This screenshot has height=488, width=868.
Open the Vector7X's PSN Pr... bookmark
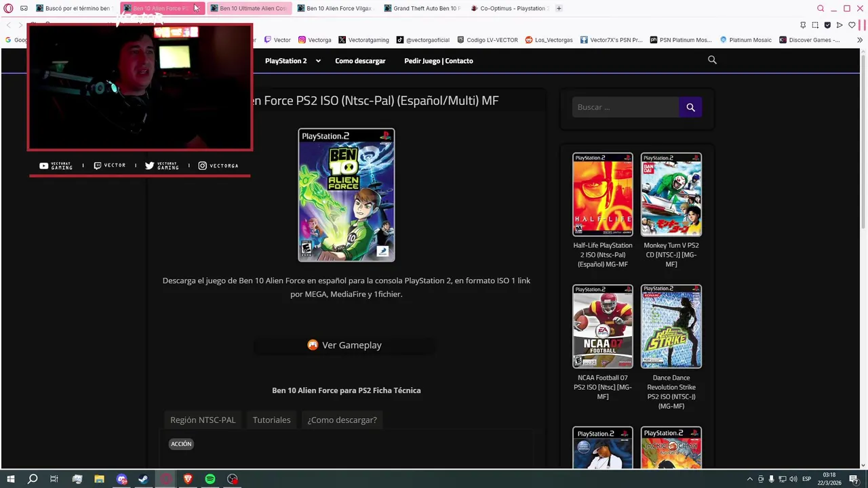612,40
